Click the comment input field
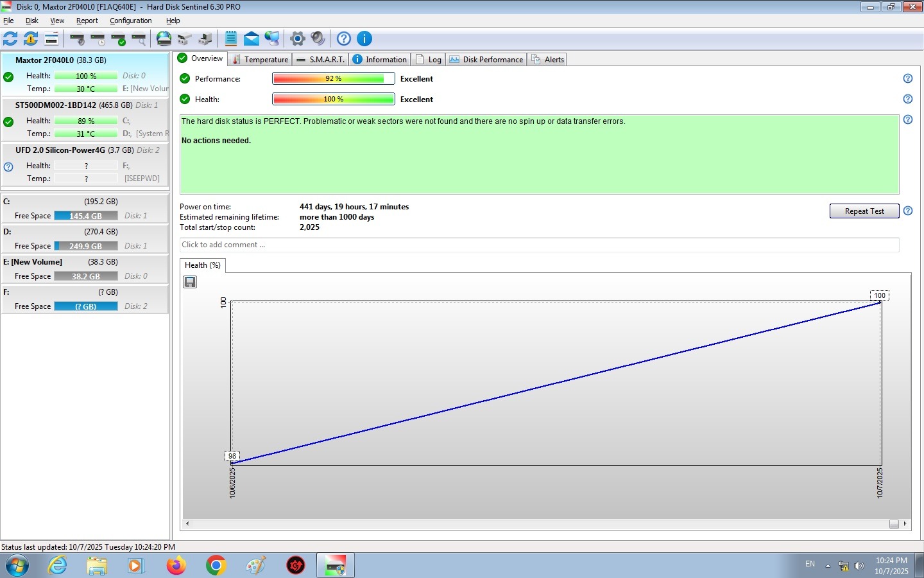 click(x=539, y=245)
